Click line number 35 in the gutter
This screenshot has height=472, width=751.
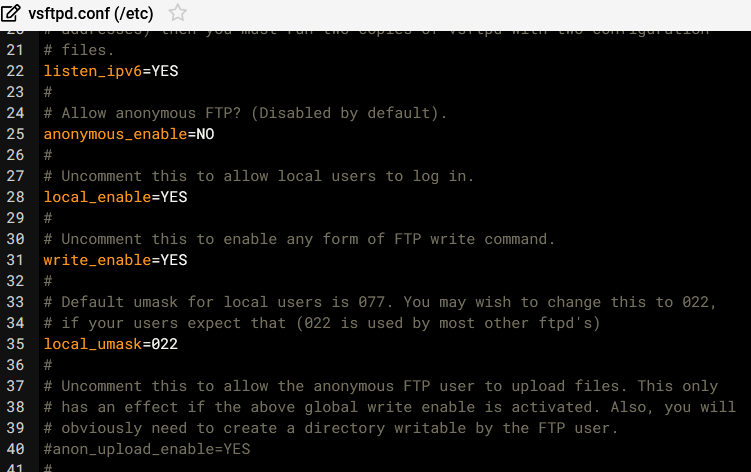click(14, 344)
